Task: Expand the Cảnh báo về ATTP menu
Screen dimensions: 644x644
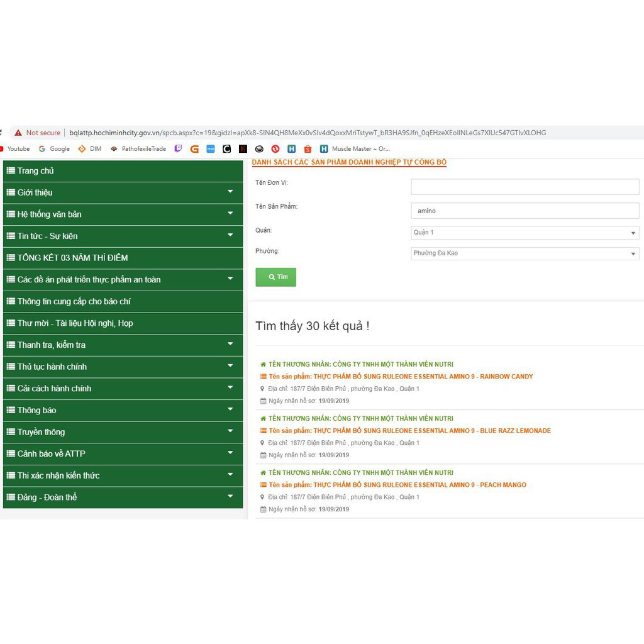Action: [x=230, y=453]
